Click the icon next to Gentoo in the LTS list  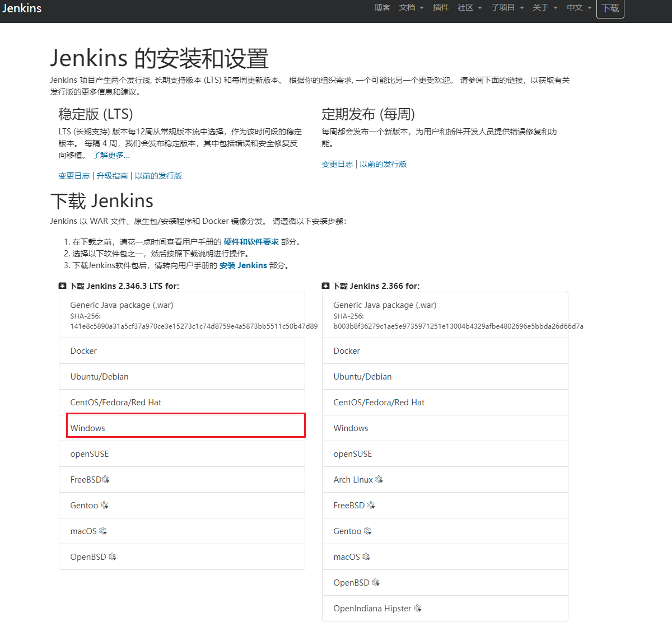tap(104, 506)
